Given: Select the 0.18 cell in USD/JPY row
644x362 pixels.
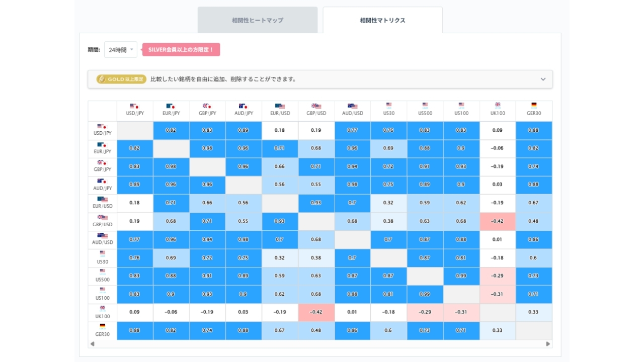Looking at the screenshot, I should (280, 130).
